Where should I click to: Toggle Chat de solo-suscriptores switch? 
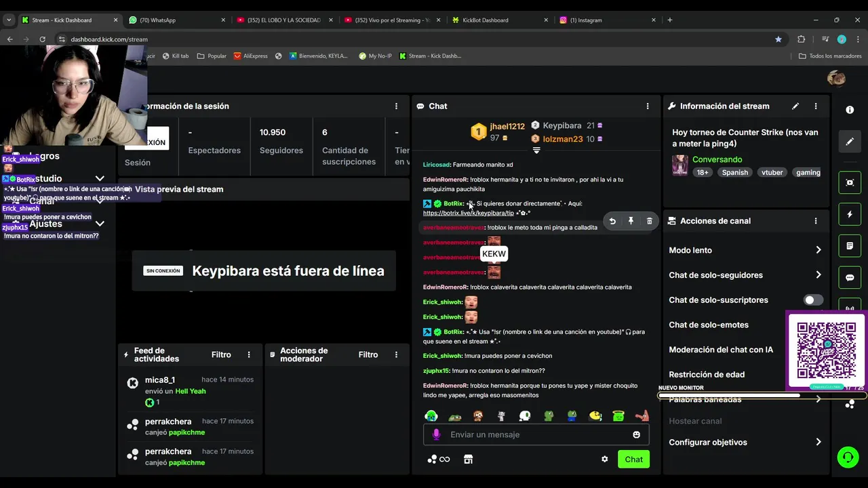(x=813, y=300)
